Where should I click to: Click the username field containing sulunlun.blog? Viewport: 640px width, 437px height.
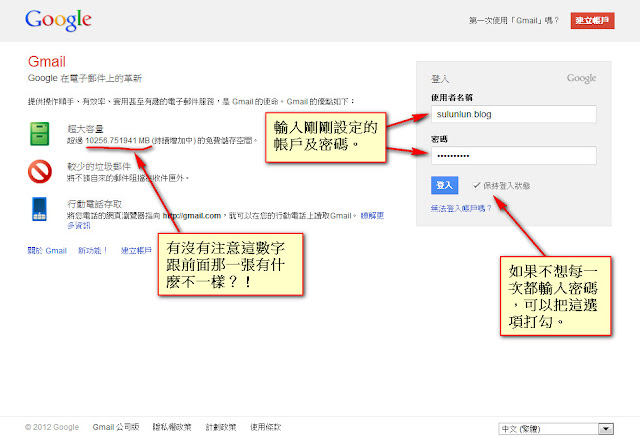513,114
